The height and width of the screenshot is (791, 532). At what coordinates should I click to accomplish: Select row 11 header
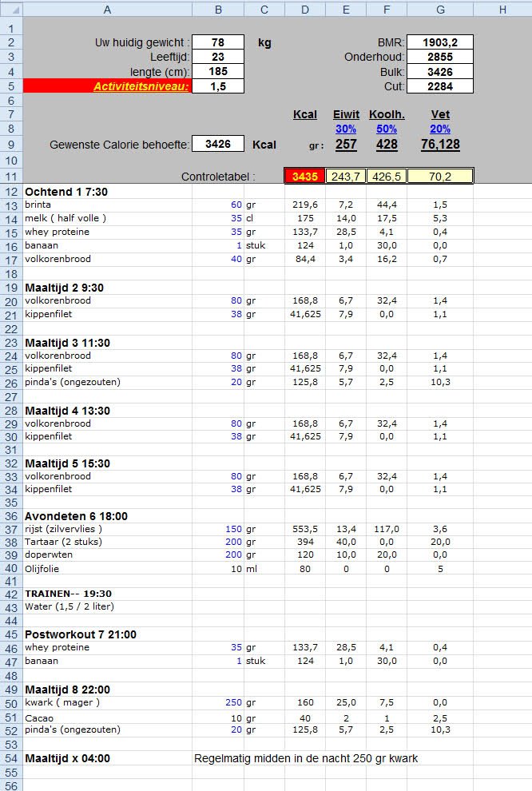tap(11, 177)
